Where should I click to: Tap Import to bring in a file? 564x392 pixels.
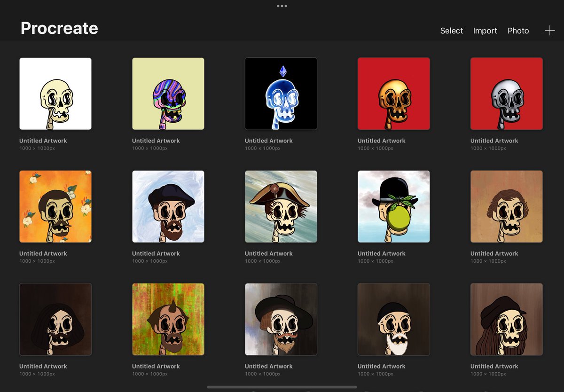click(485, 31)
